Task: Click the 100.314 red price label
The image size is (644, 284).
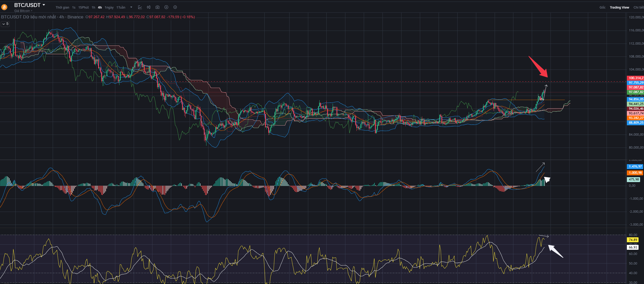Action: [635, 78]
